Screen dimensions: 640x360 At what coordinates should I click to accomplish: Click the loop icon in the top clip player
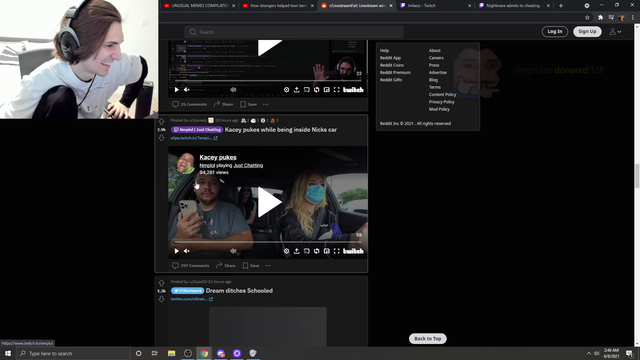(x=317, y=90)
